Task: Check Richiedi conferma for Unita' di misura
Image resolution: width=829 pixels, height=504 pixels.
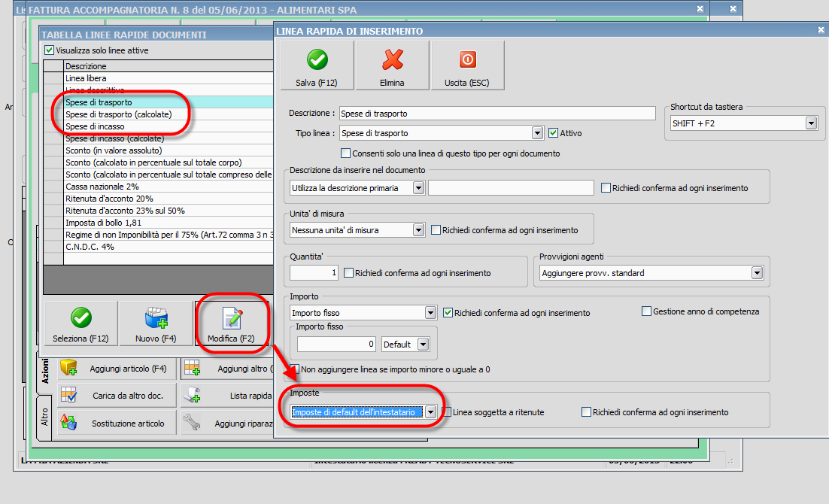Action: 436,230
